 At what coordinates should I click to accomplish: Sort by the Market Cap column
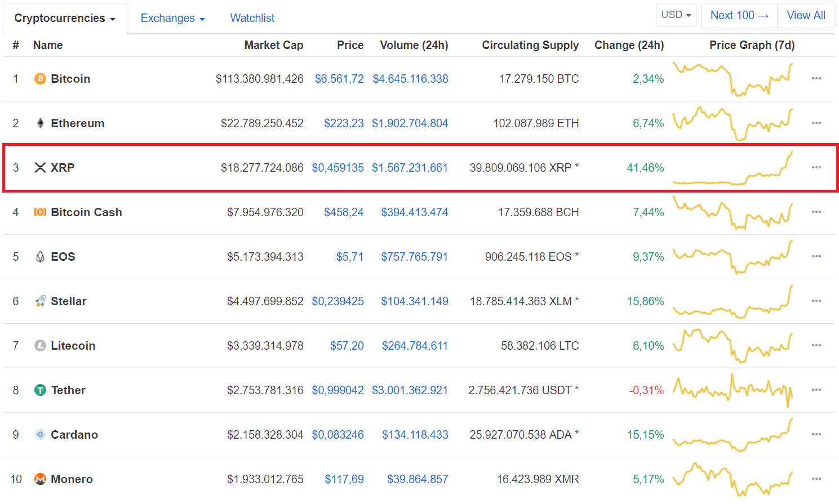(x=274, y=45)
